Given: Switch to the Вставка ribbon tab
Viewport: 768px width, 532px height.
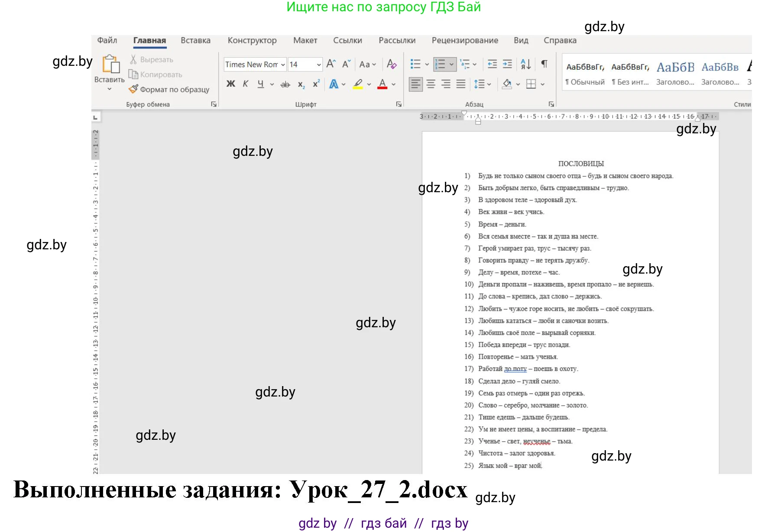Looking at the screenshot, I should tap(195, 40).
